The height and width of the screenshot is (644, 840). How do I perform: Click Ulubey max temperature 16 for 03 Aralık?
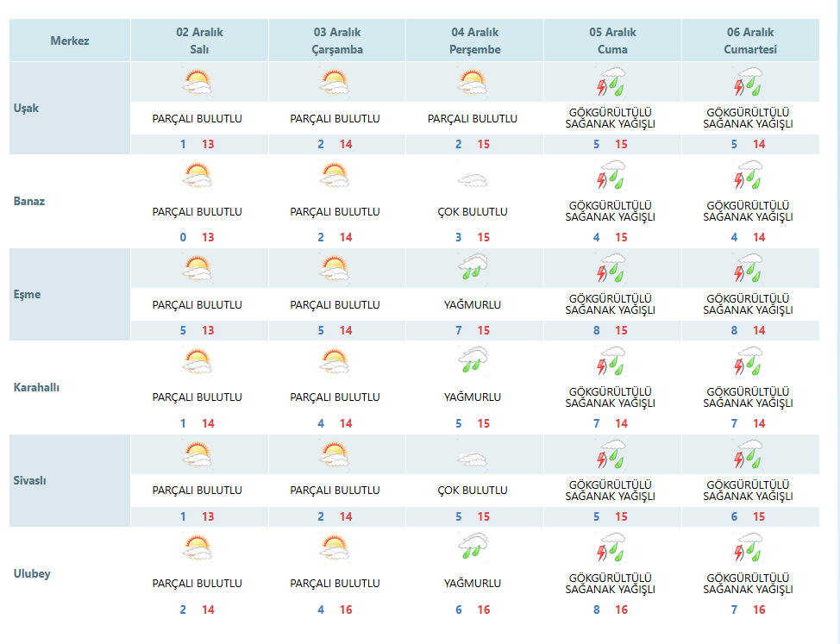(x=346, y=610)
